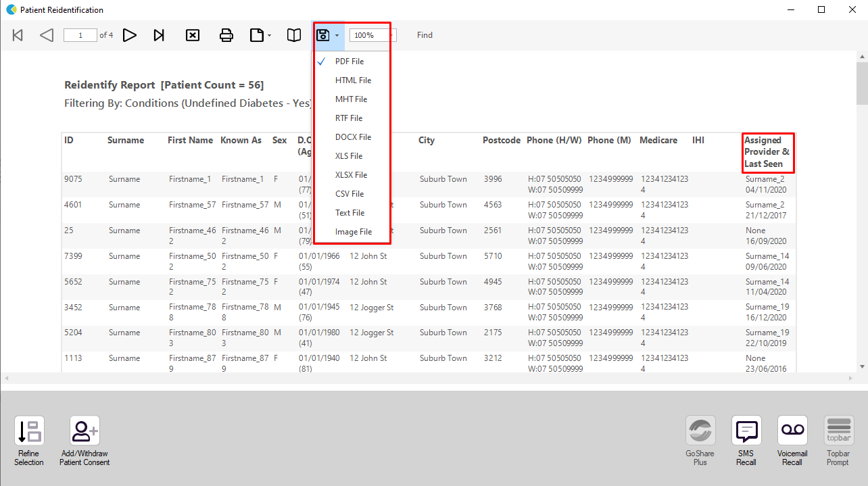Click the Phone (M) column header
868x486 pixels.
[x=609, y=141]
